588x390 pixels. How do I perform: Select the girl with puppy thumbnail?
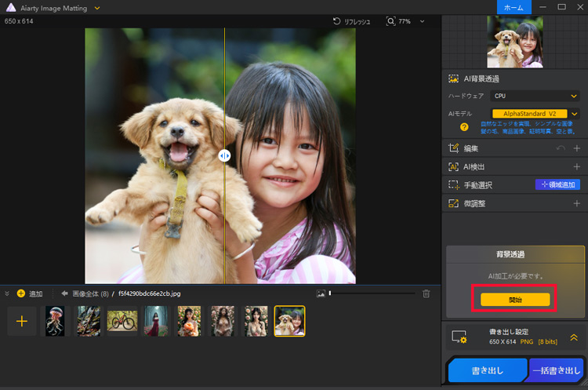click(289, 321)
